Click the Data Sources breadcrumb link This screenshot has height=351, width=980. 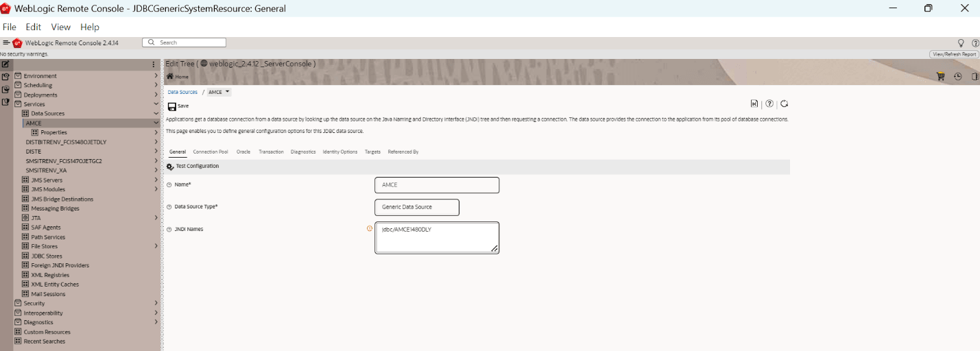(182, 92)
